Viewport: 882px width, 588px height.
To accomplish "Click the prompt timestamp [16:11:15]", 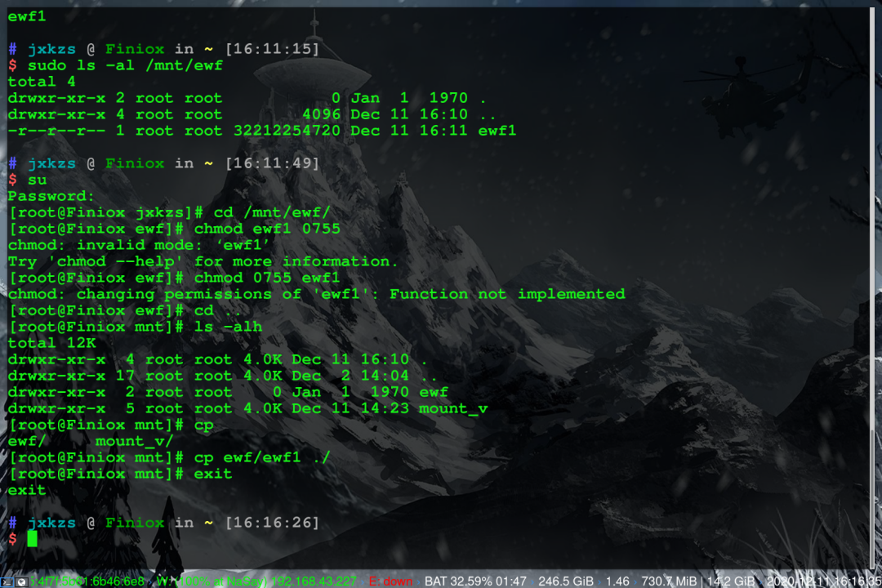I will pos(272,49).
